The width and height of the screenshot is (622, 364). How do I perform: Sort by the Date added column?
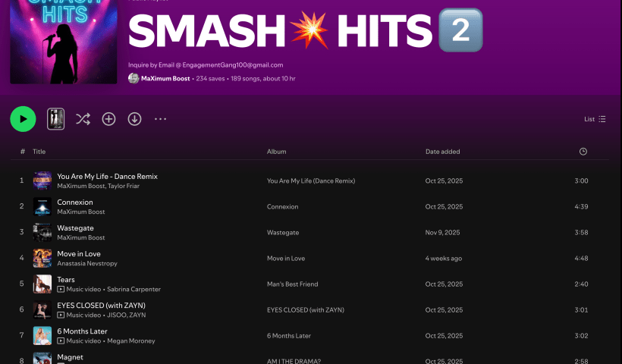(442, 152)
